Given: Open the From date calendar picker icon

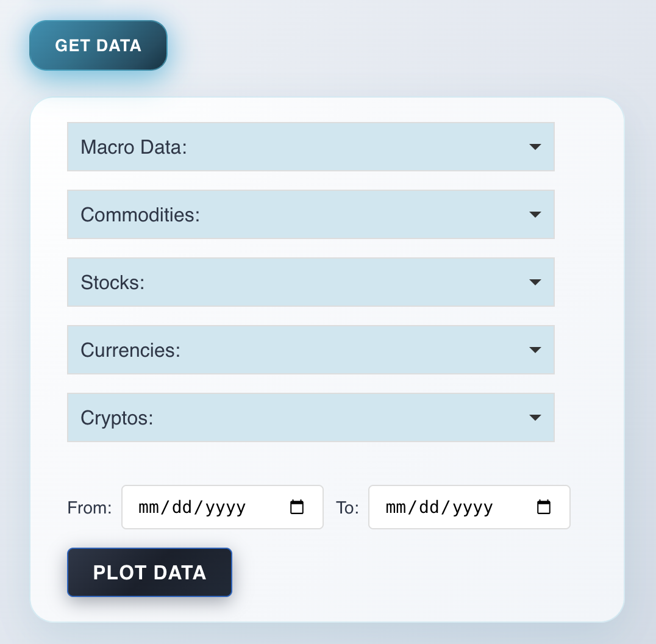Looking at the screenshot, I should tap(297, 507).
